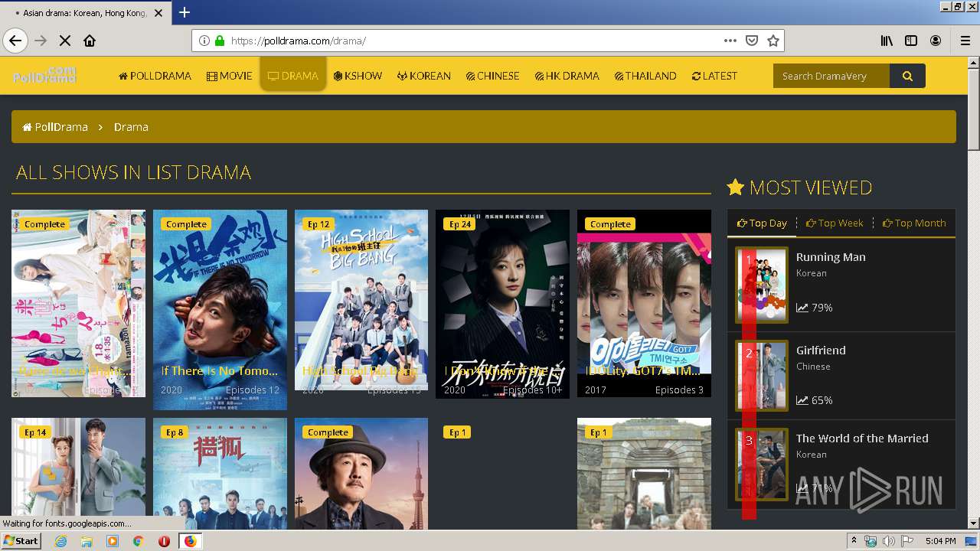Open Girlfriend title link
The image size is (980, 551).
(x=821, y=350)
